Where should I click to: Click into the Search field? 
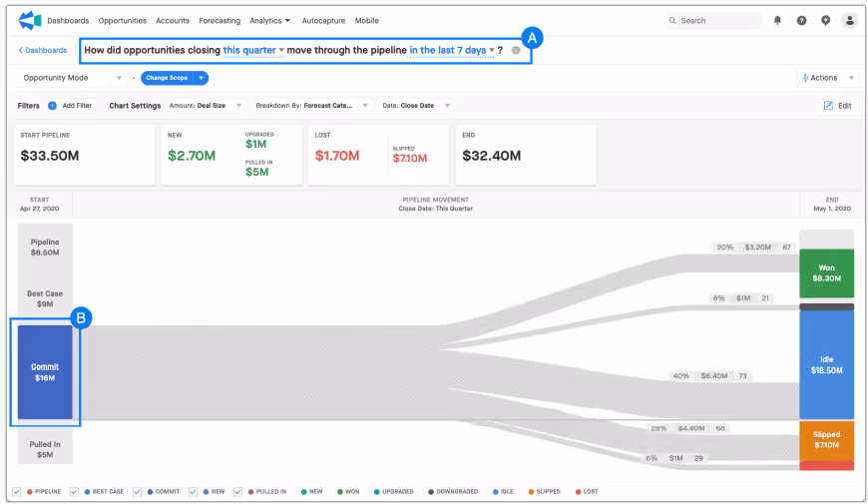pyautogui.click(x=712, y=21)
